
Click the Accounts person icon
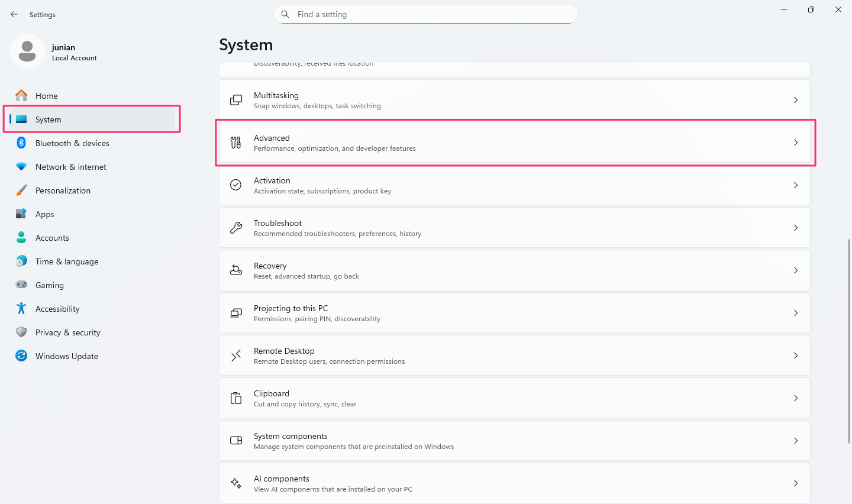pos(21,237)
